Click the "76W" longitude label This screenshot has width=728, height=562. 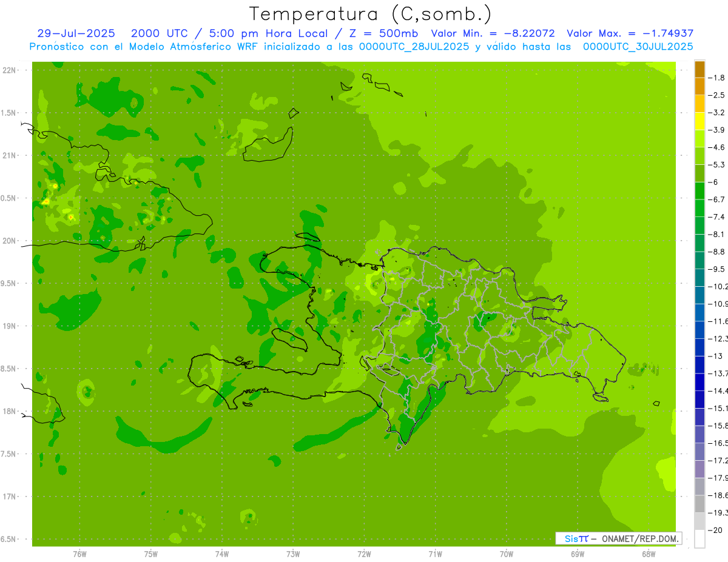pyautogui.click(x=79, y=554)
